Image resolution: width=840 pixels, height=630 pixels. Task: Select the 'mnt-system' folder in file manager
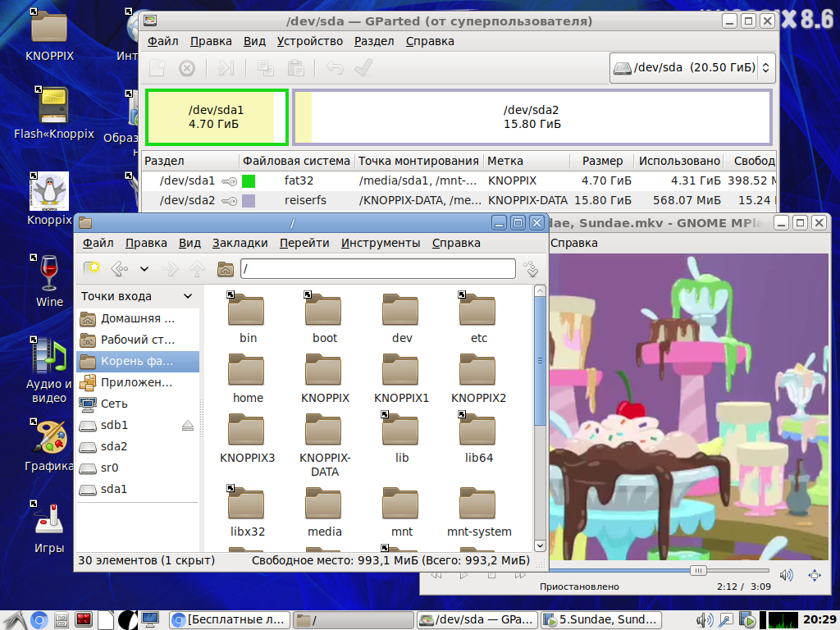(478, 512)
